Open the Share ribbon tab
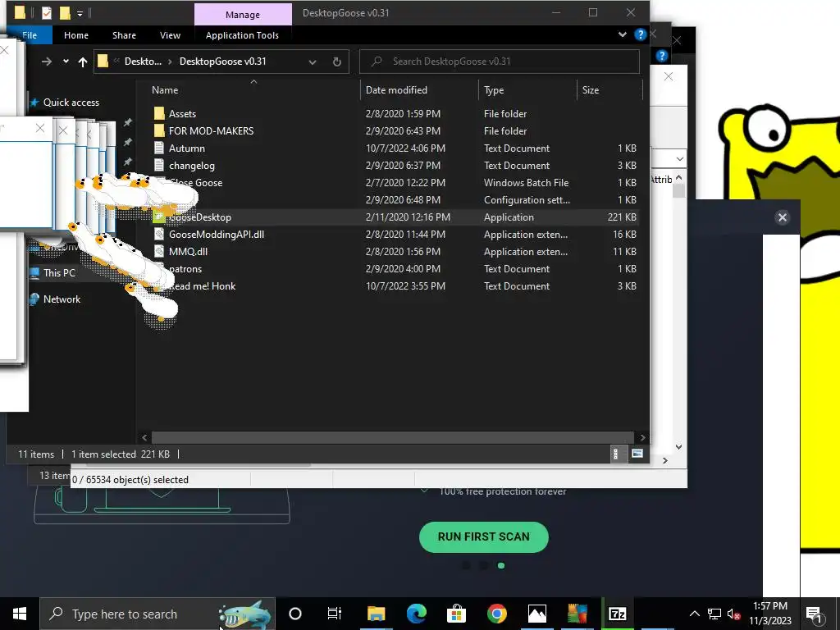The width and height of the screenshot is (840, 630). click(x=124, y=35)
